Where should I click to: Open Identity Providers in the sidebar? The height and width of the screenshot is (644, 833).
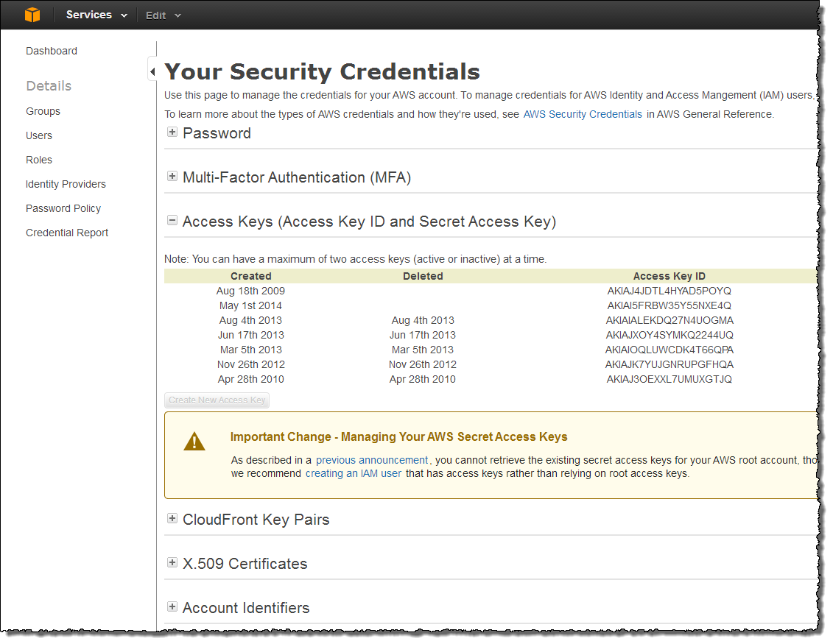click(66, 184)
